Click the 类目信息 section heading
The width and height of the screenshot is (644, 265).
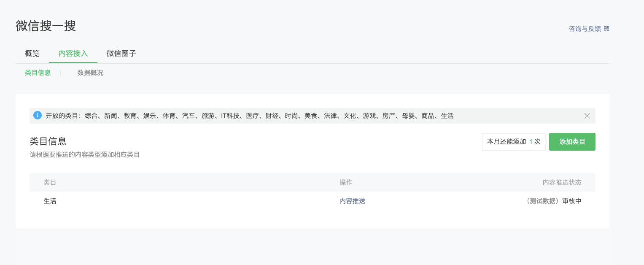click(x=48, y=141)
